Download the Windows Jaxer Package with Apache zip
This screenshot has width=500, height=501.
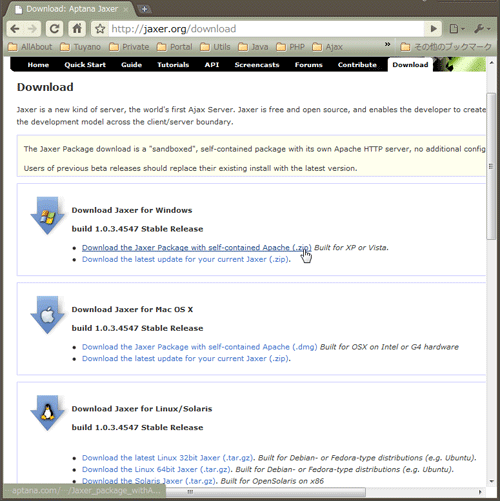click(x=197, y=248)
